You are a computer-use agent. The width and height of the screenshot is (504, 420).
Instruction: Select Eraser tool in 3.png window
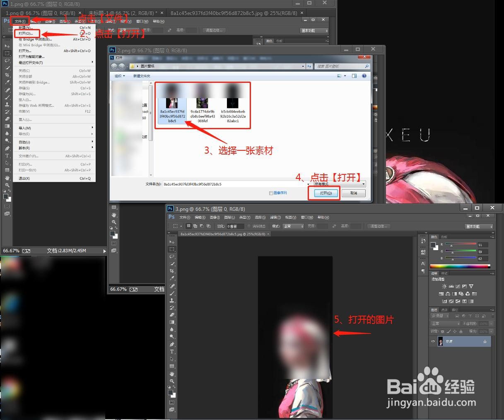pyautogui.click(x=172, y=315)
